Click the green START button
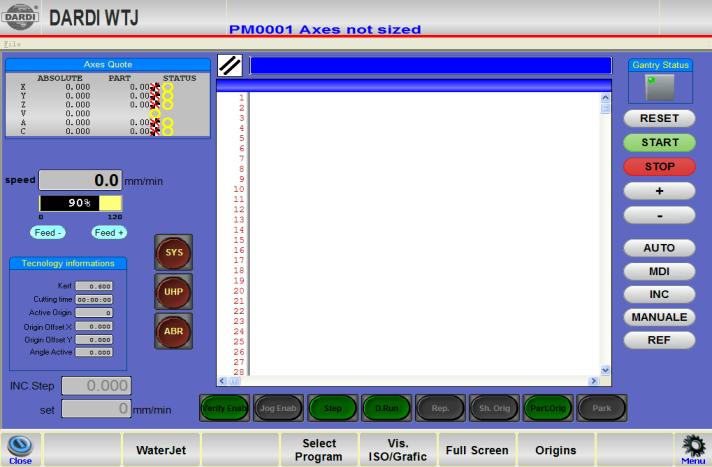 pos(659,143)
